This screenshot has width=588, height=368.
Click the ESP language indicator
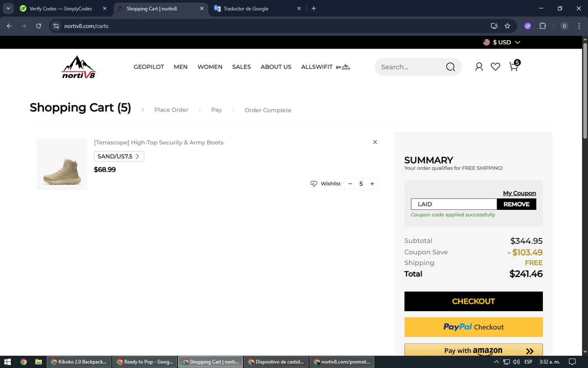(528, 362)
